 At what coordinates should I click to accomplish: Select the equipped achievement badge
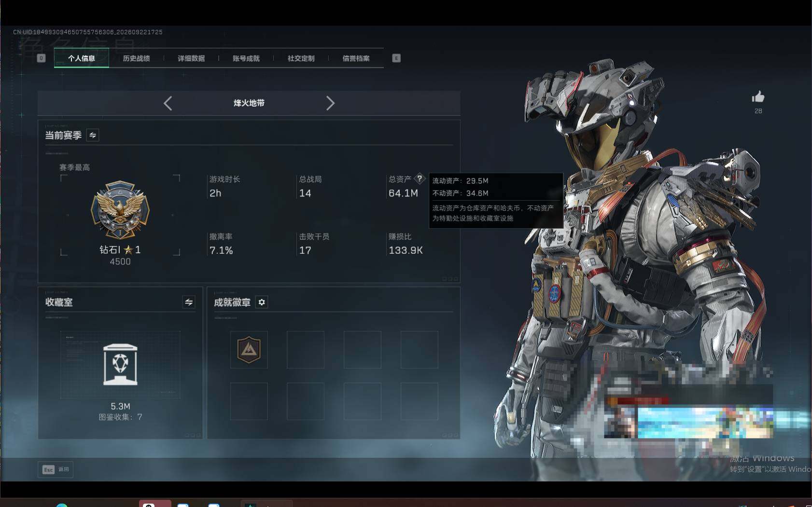click(x=249, y=349)
